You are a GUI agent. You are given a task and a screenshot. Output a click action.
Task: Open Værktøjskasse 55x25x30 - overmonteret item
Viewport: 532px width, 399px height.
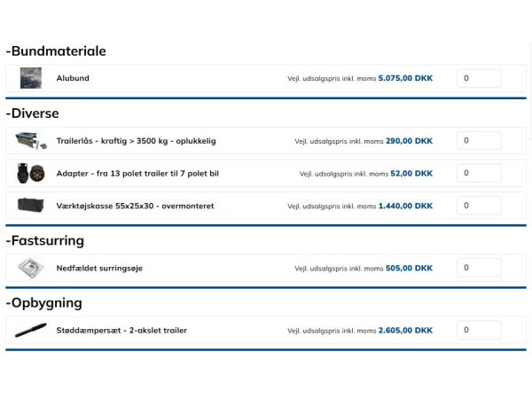pos(135,206)
